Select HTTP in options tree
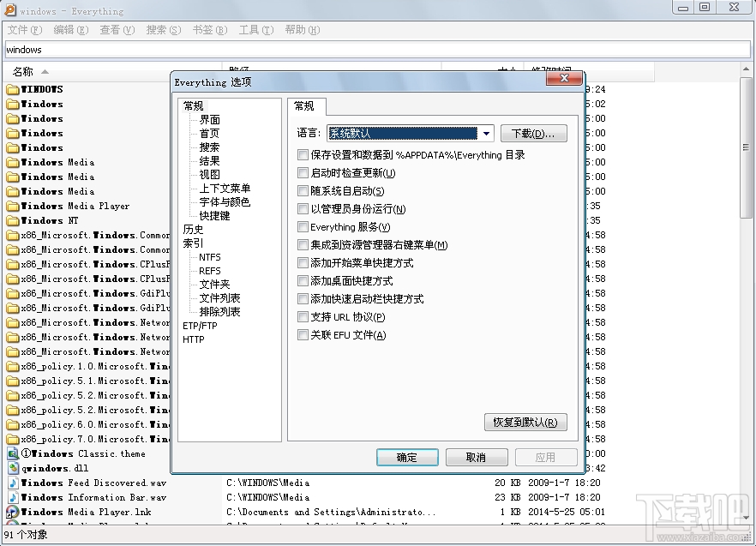Viewport: 756px width, 546px height. (194, 339)
